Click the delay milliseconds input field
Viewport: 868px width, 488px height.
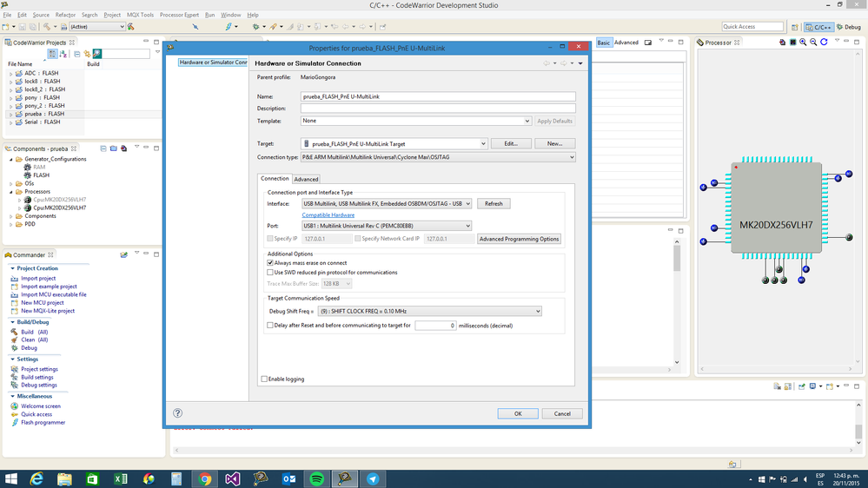coord(435,326)
